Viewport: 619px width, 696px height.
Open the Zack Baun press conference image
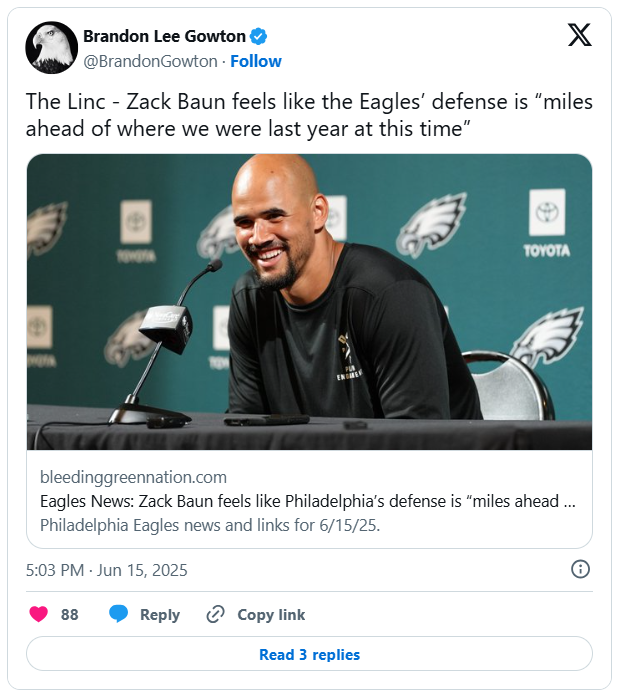pos(309,302)
